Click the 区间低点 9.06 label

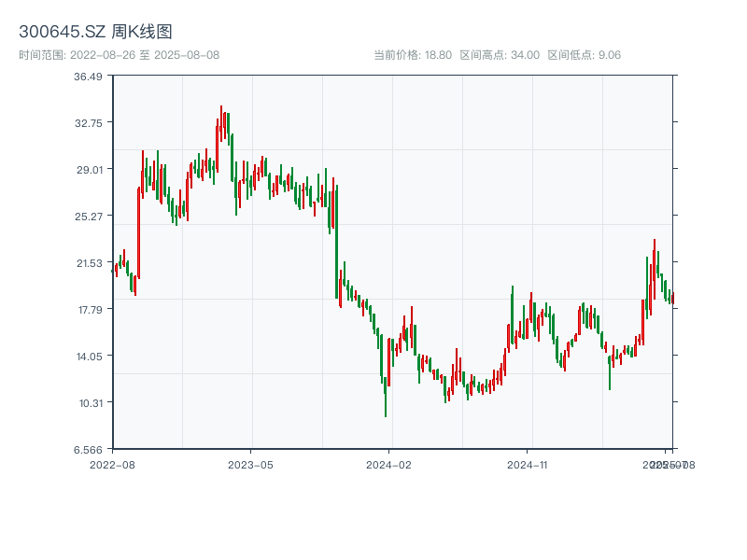pyautogui.click(x=584, y=55)
